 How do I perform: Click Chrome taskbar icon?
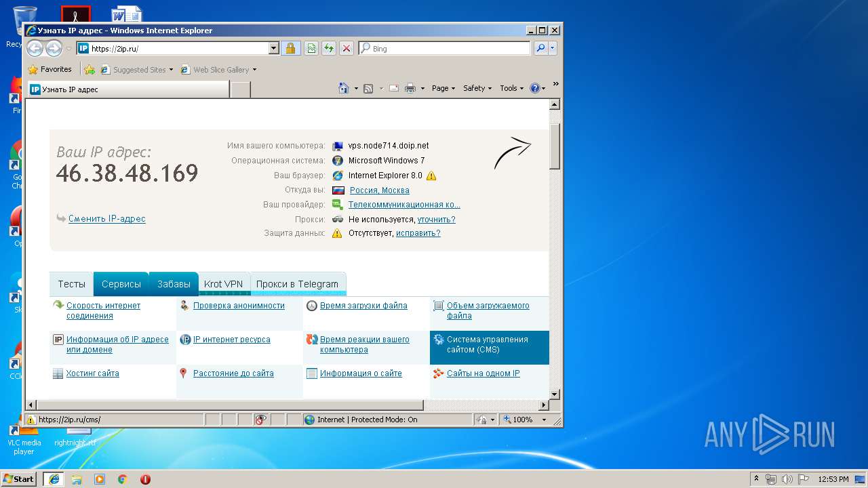[x=122, y=479]
